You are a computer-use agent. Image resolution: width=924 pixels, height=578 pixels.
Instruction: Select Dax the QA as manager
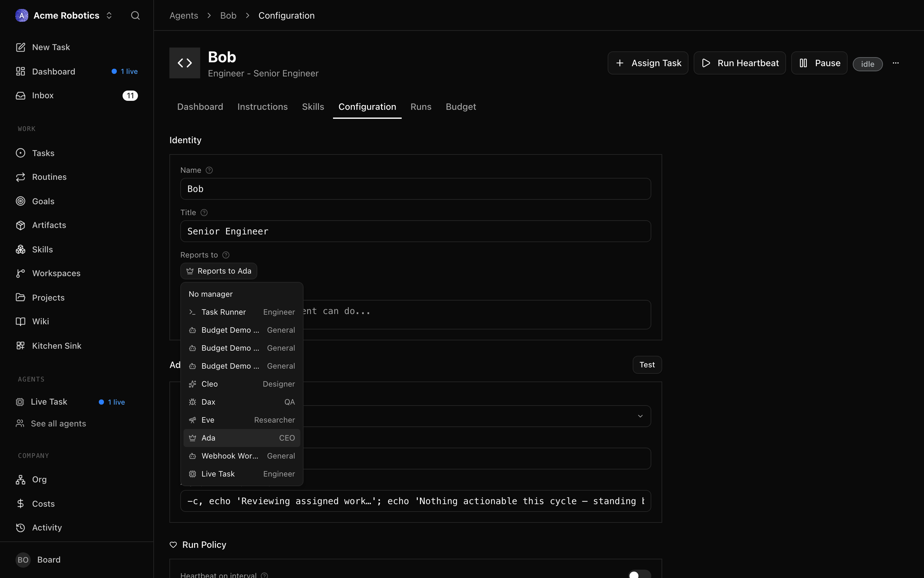click(242, 402)
